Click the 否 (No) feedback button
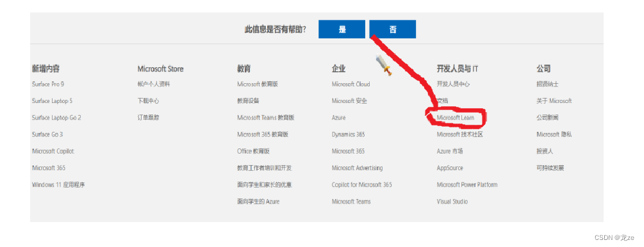 tap(393, 29)
